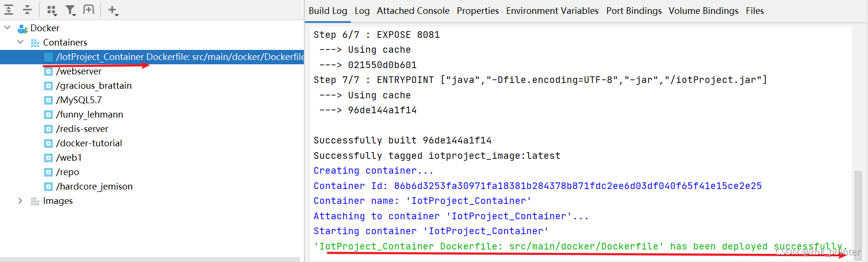Screen dimensions: 868x262
Task: Collapse the Containers tree node
Action: click(20, 42)
